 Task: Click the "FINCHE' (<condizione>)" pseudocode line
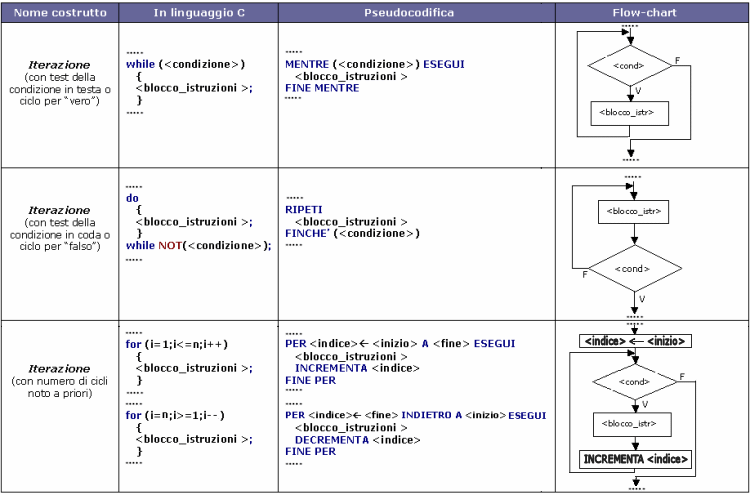pyautogui.click(x=353, y=233)
